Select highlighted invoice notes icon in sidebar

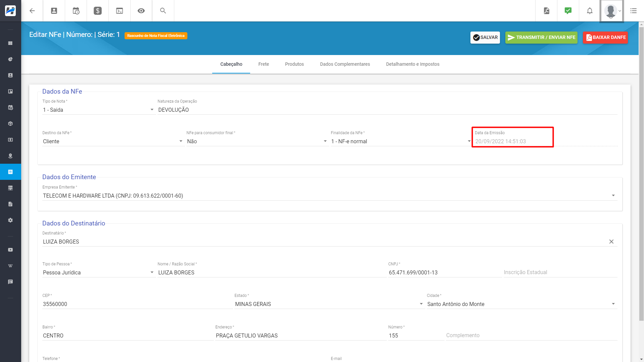pyautogui.click(x=10, y=172)
